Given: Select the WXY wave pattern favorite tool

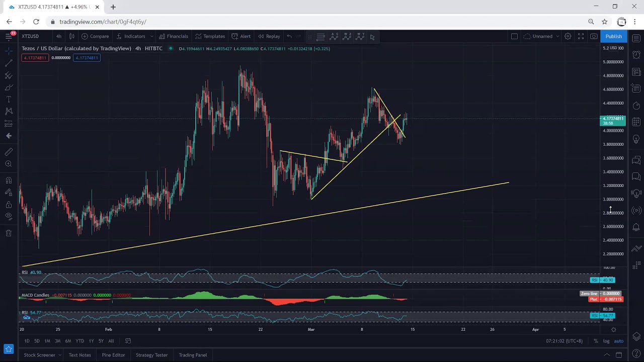Looking at the screenshot, I should [360, 36].
